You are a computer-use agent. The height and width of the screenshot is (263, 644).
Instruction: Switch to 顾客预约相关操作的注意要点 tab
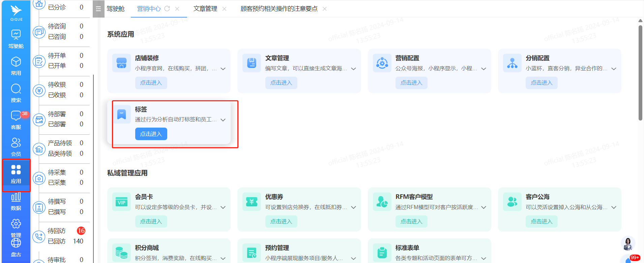point(279,9)
